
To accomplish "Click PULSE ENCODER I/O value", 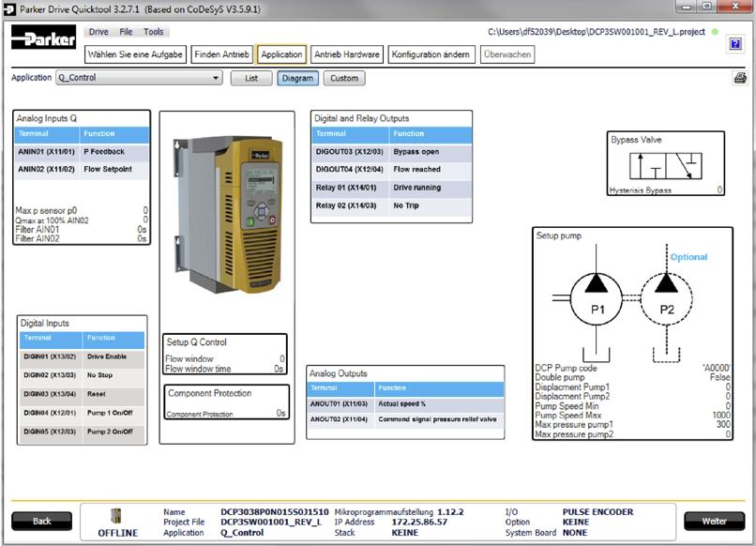I will [597, 511].
